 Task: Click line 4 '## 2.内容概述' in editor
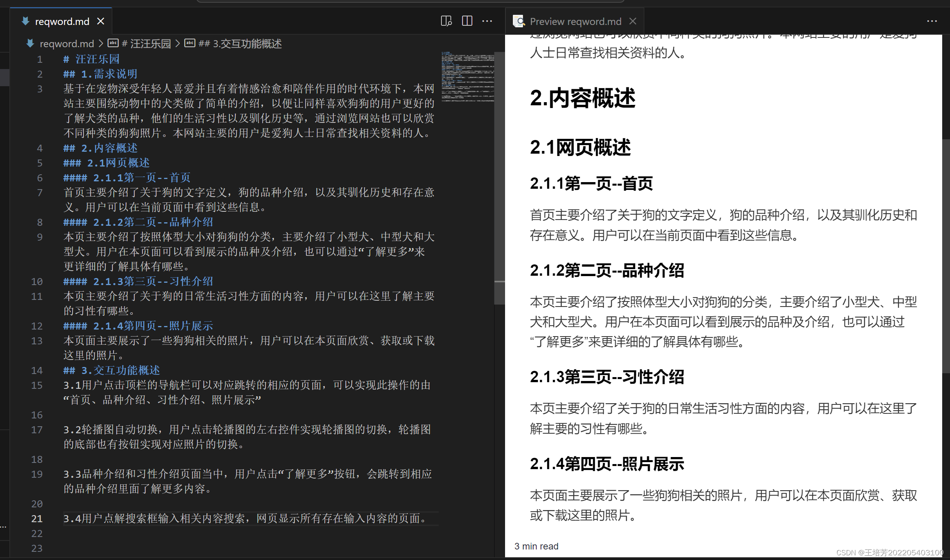[x=100, y=148]
